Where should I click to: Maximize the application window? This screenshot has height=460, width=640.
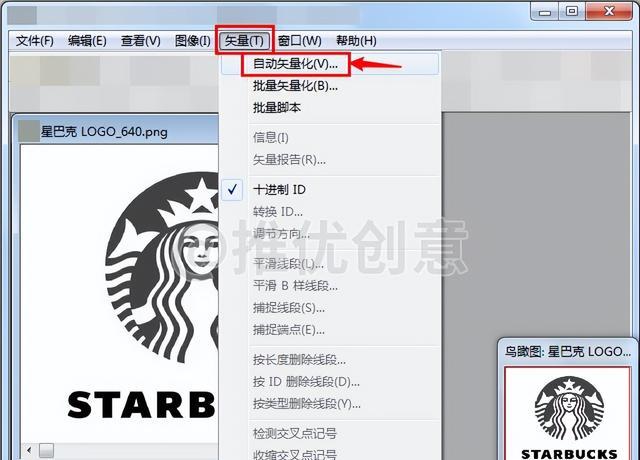pos(572,11)
